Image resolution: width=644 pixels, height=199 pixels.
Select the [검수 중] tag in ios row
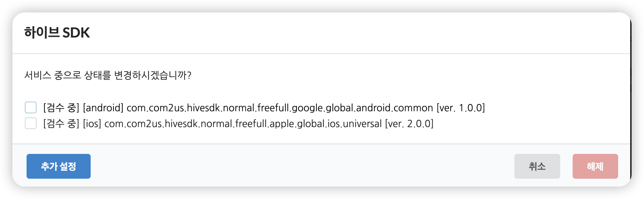coord(61,124)
